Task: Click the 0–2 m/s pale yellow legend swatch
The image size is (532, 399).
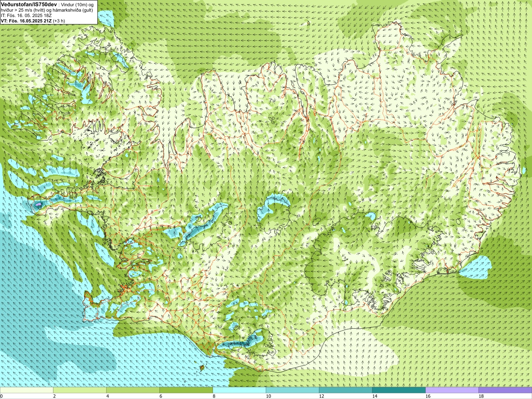Action: 27,390
